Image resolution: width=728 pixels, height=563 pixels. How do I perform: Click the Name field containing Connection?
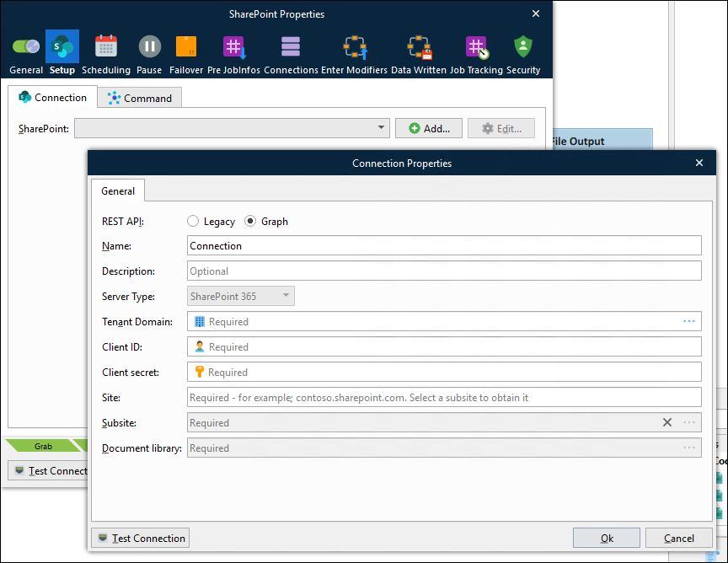pos(444,245)
